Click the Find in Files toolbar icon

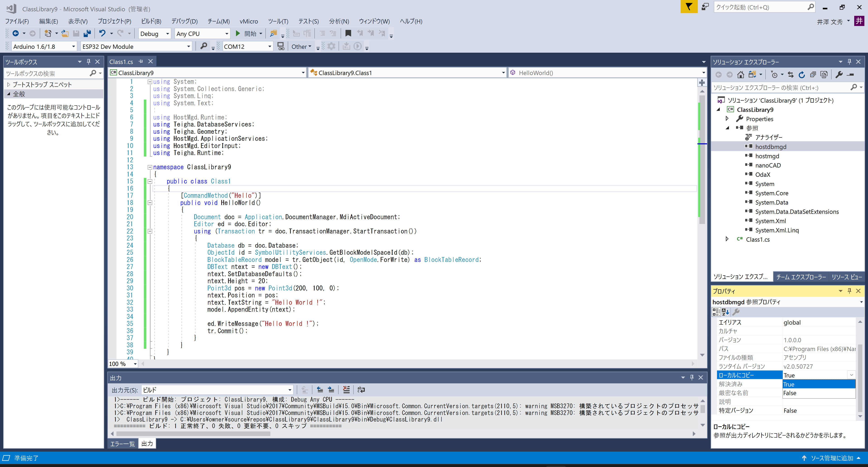pos(273,33)
